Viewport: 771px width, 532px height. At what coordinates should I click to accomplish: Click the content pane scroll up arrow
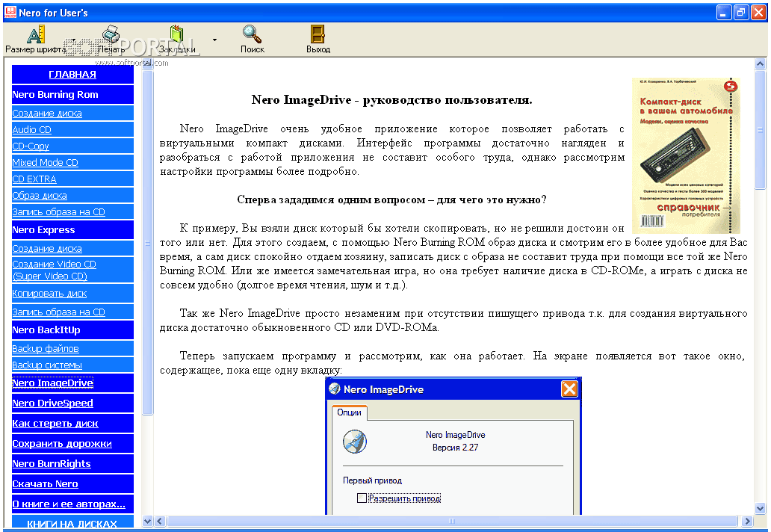pos(761,64)
